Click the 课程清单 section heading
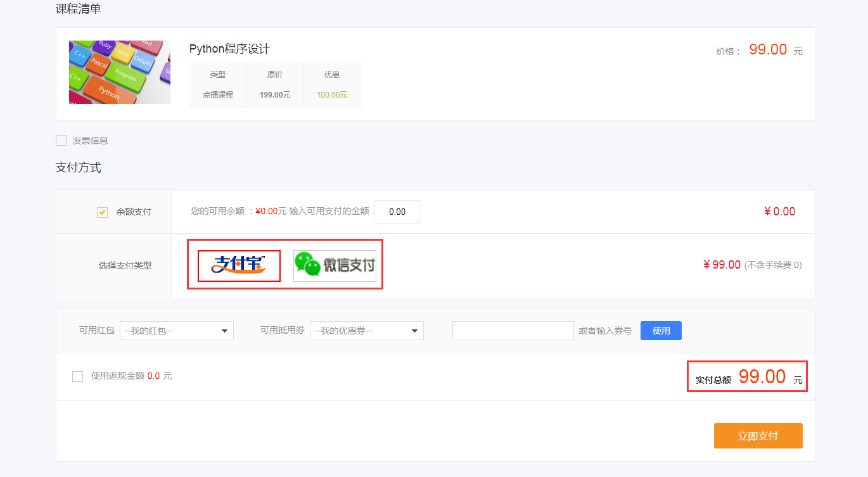This screenshot has width=868, height=477. tap(79, 9)
